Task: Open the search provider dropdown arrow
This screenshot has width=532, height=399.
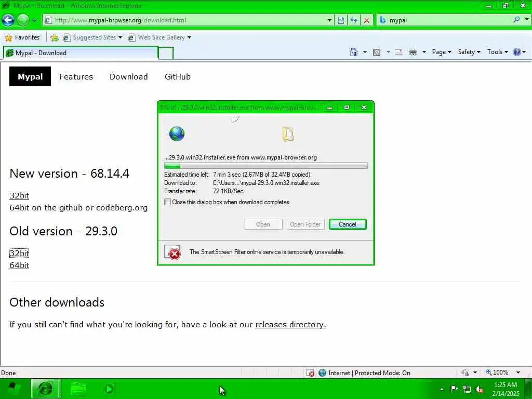Action: 527,20
